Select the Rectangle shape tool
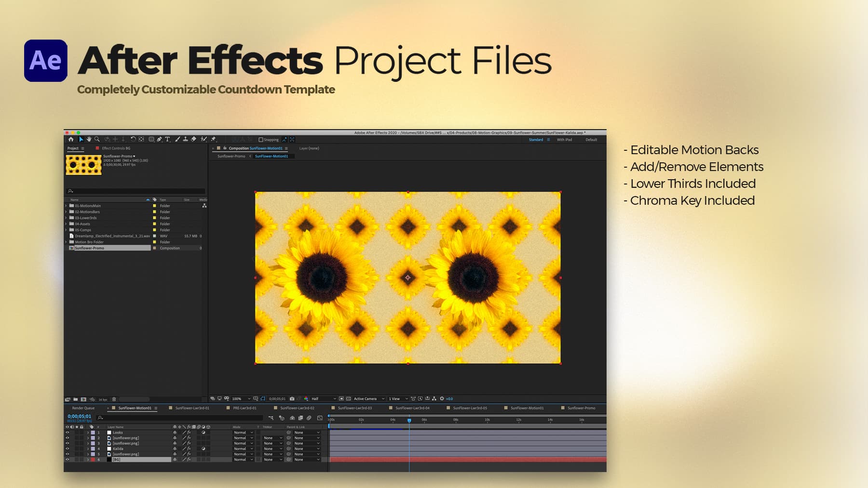 click(x=151, y=139)
